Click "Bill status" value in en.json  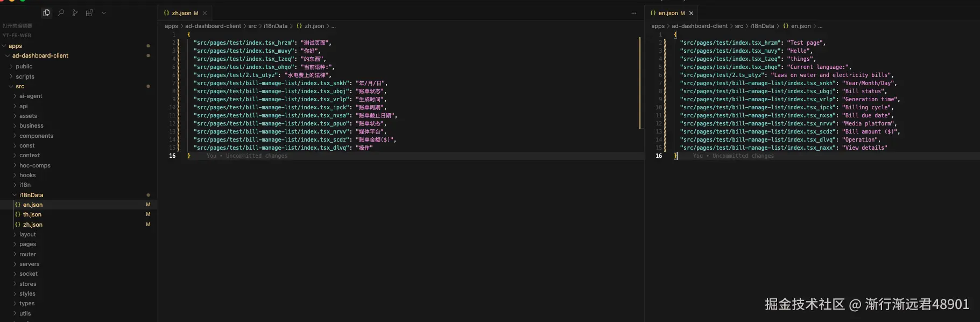pos(863,92)
